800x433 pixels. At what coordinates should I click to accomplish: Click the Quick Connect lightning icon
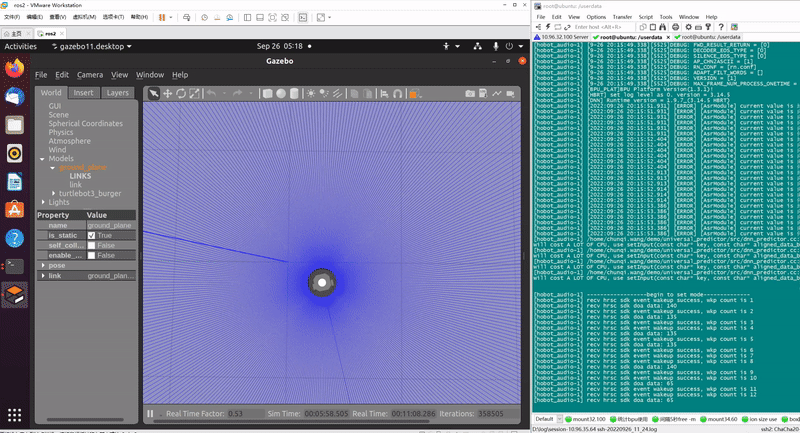pos(548,27)
